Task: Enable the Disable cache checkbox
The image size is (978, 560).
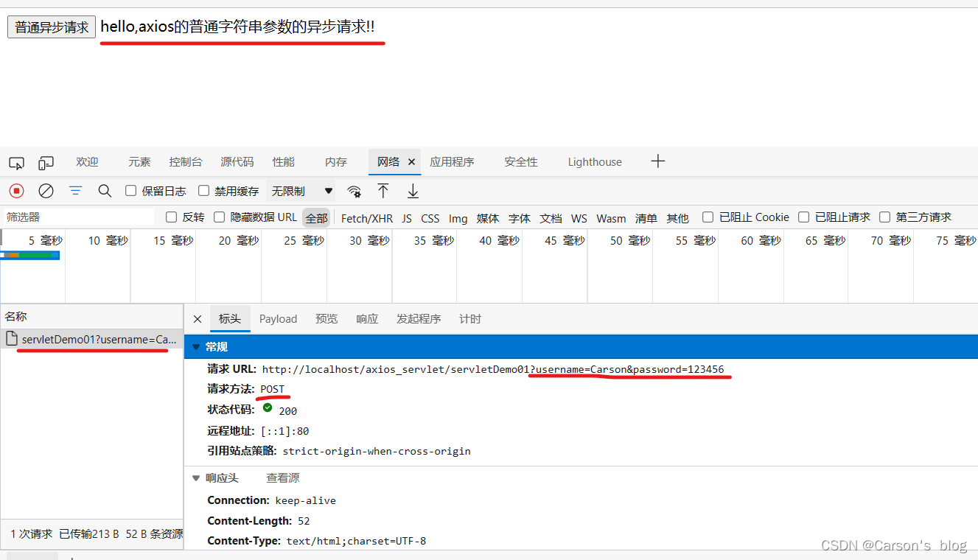Action: click(x=204, y=191)
